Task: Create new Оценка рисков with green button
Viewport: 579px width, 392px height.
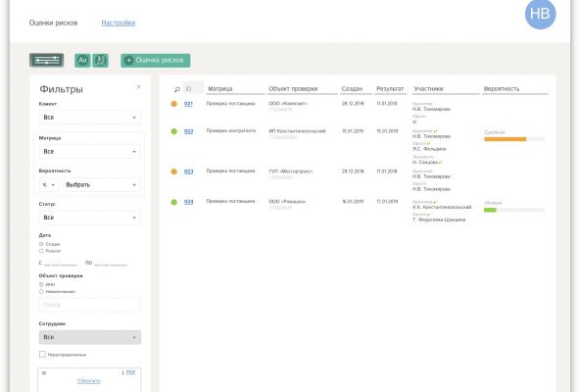Action: 156,60
